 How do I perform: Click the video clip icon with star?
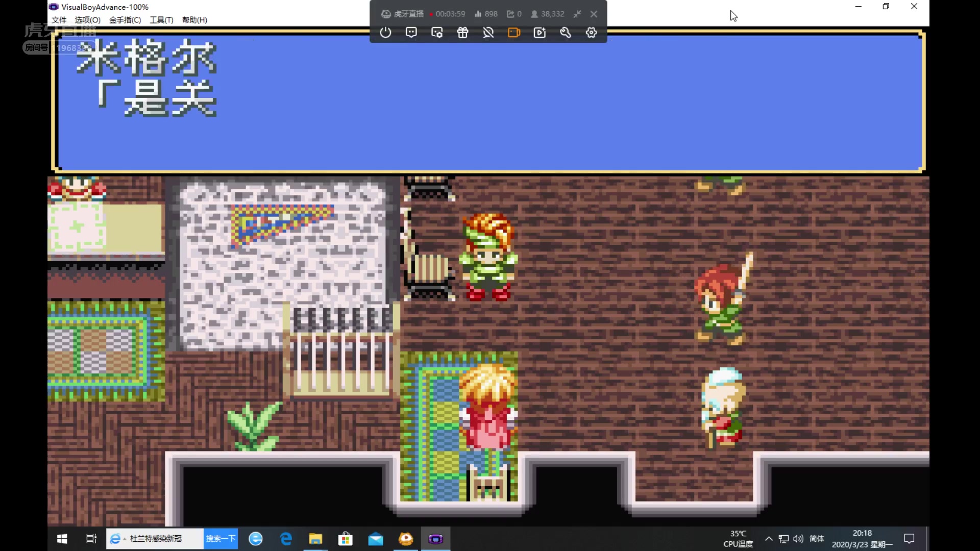(x=540, y=33)
